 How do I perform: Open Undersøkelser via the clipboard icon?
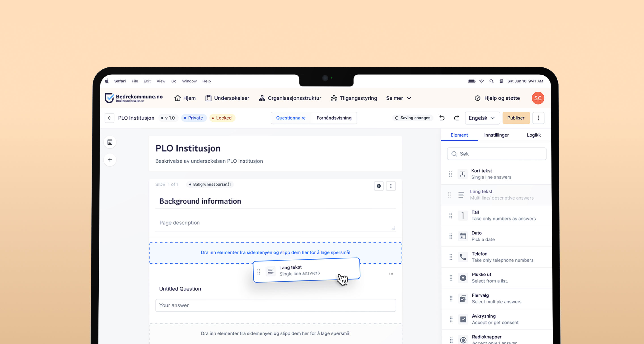pos(209,98)
